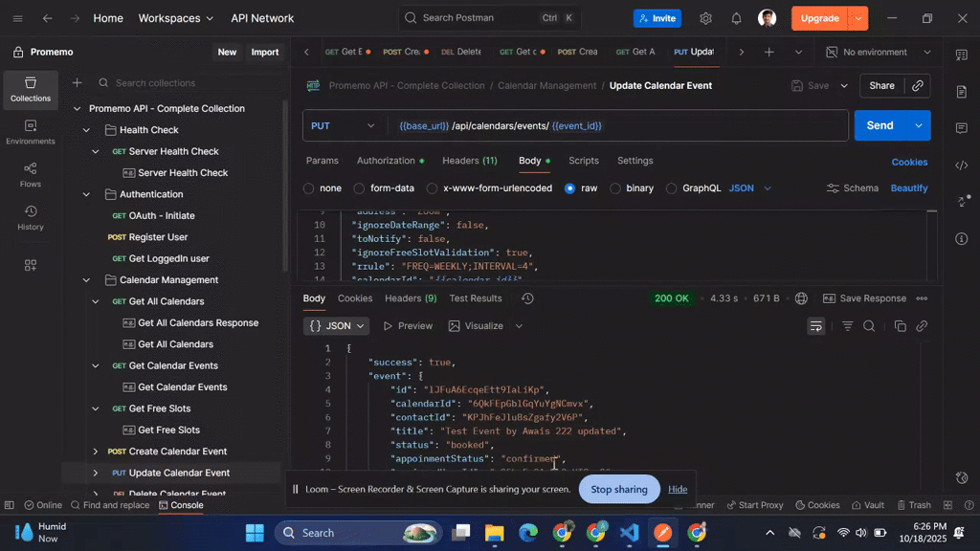Switch to the Settings tab
The width and height of the screenshot is (980, 551).
[x=635, y=161]
